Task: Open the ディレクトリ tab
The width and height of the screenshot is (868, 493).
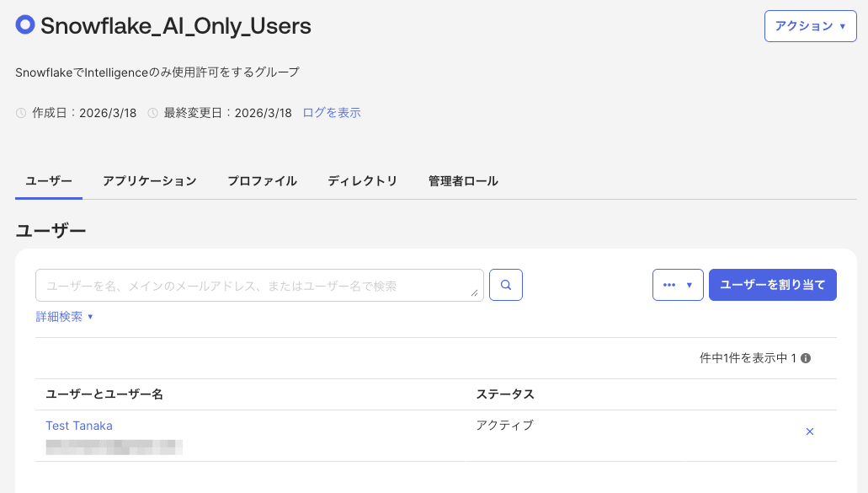Action: click(363, 181)
